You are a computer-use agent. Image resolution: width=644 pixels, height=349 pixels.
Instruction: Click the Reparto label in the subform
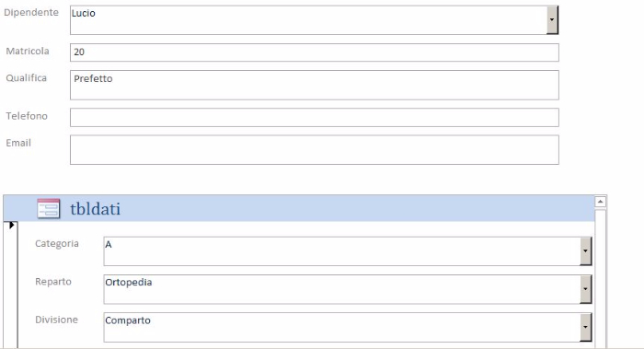click(53, 282)
